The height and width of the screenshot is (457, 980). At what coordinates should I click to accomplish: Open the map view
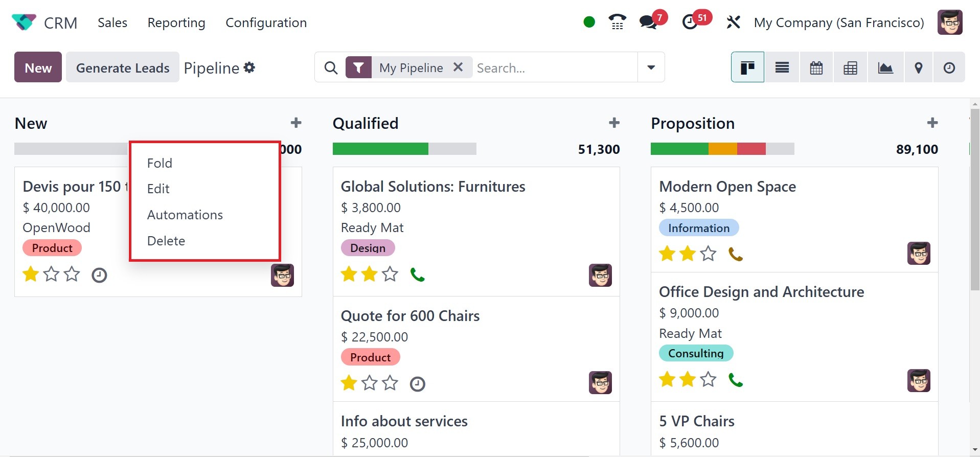click(x=918, y=67)
